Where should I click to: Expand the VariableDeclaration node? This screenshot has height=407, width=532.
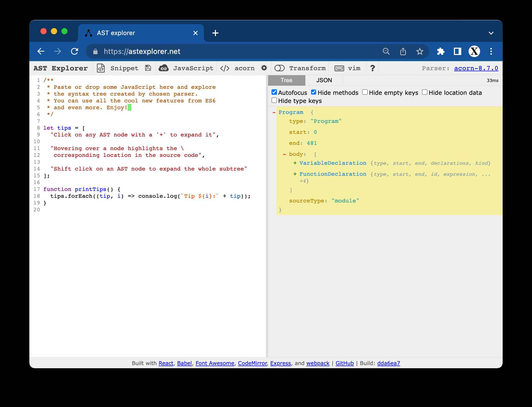(x=295, y=163)
